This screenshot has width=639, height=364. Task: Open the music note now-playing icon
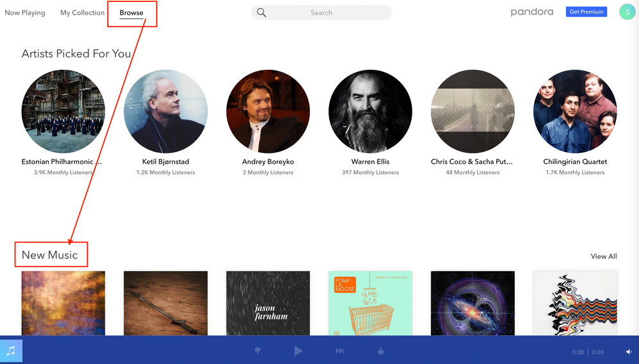click(x=11, y=351)
